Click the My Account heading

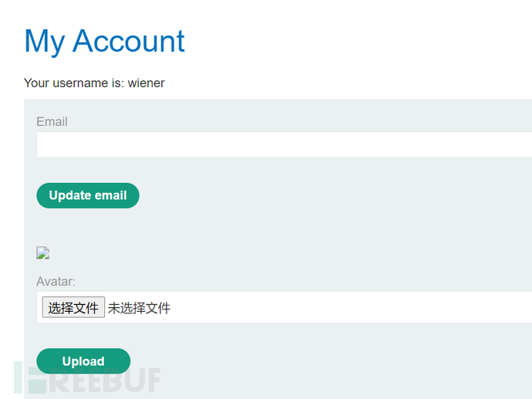pos(105,42)
